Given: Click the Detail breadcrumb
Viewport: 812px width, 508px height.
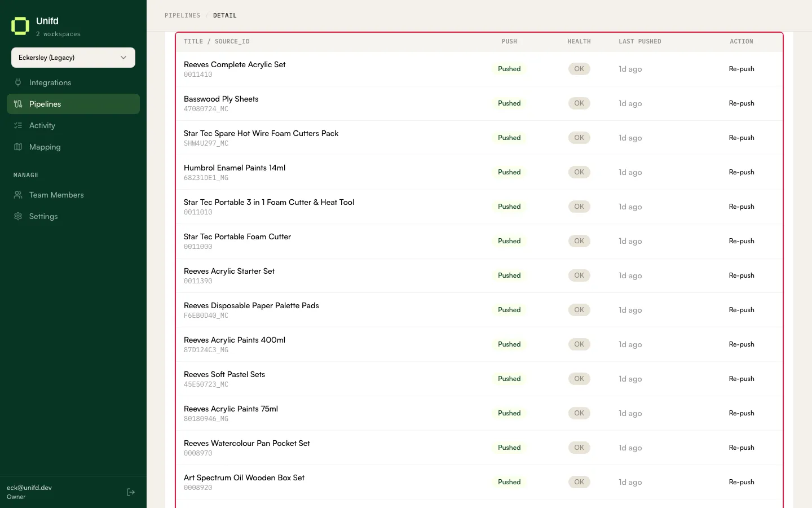Looking at the screenshot, I should point(225,16).
